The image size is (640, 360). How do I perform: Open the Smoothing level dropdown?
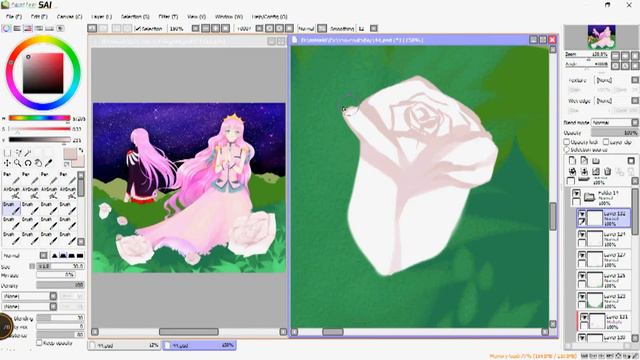coord(374,29)
